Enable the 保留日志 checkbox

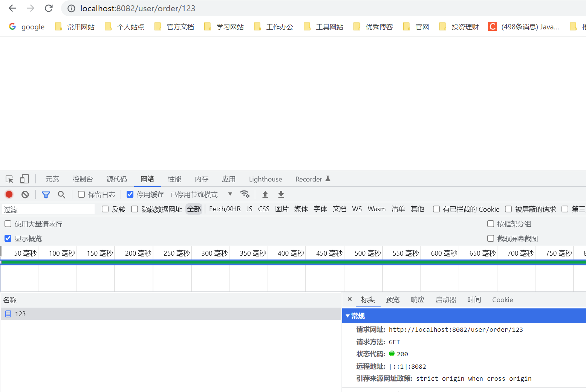click(x=81, y=194)
